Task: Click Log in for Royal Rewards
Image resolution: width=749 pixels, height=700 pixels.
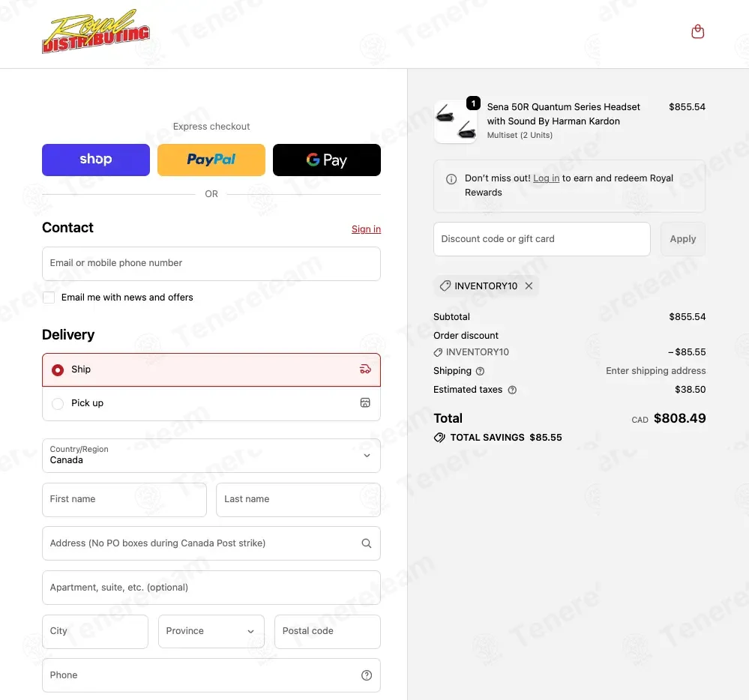Action: (x=546, y=178)
